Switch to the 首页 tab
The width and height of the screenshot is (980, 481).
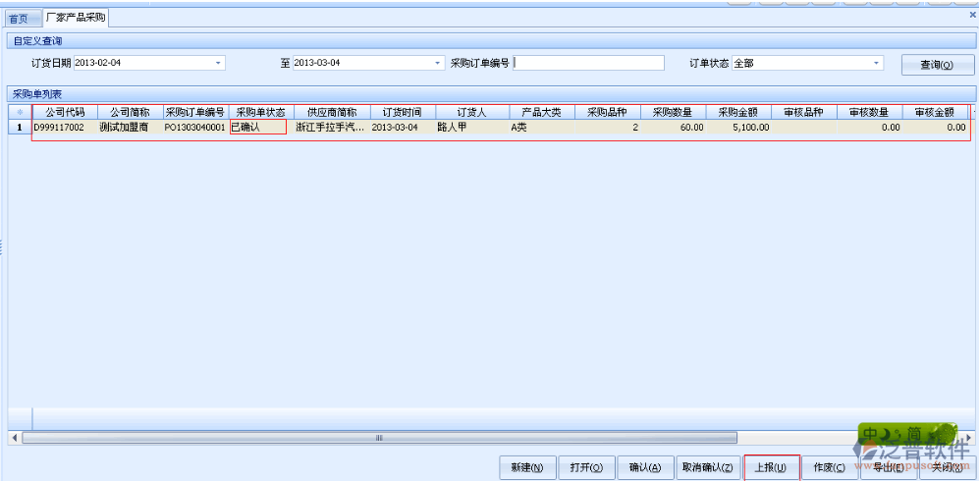pyautogui.click(x=18, y=18)
